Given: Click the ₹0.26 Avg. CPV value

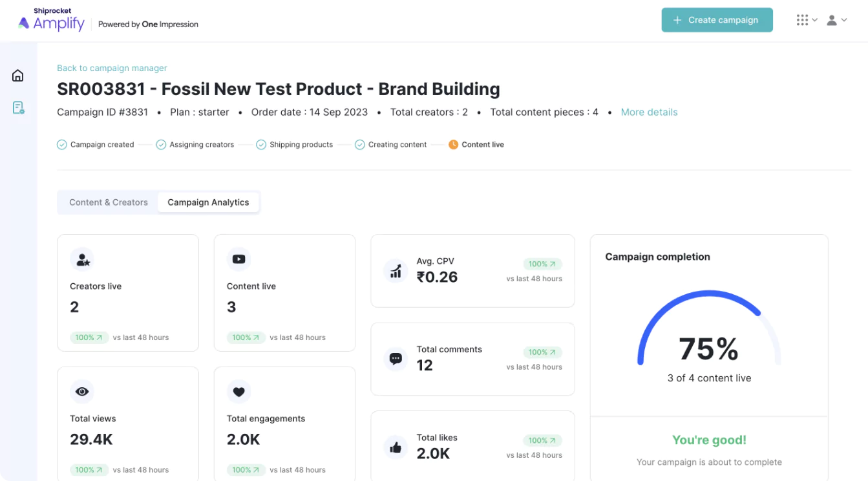Looking at the screenshot, I should click(x=437, y=277).
